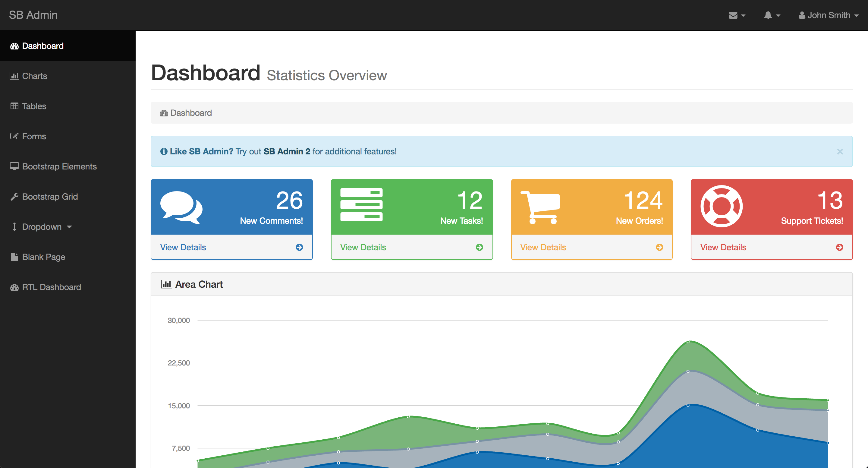View Details of New Comments
Viewport: 868px width, 468px height.
coord(231,247)
